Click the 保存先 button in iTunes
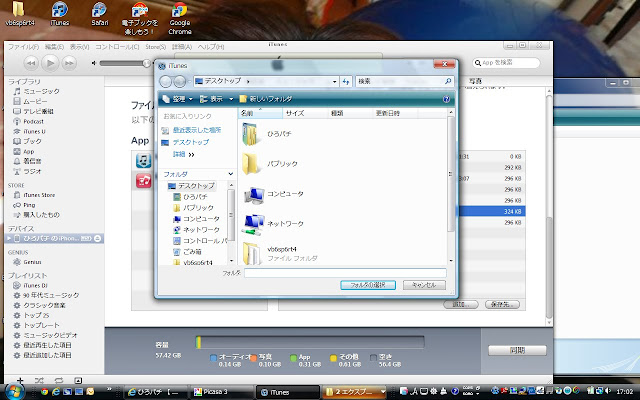The height and width of the screenshot is (400, 640). tap(502, 304)
